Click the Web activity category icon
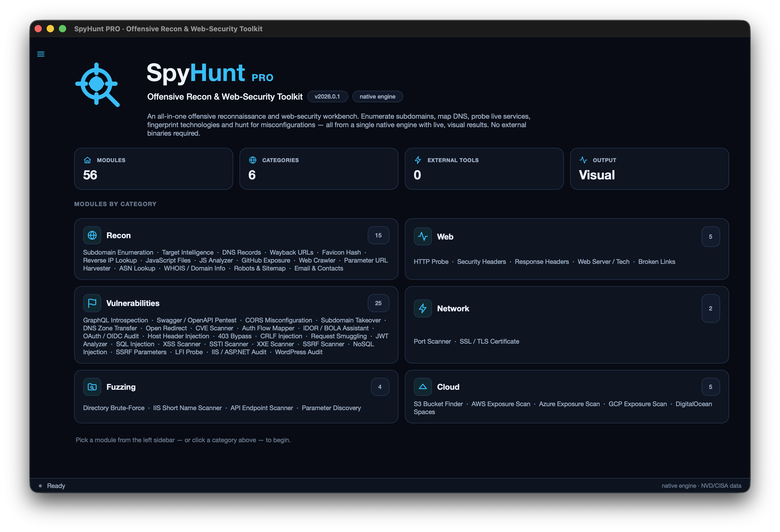Screen dimensions: 780x532 pyautogui.click(x=423, y=237)
